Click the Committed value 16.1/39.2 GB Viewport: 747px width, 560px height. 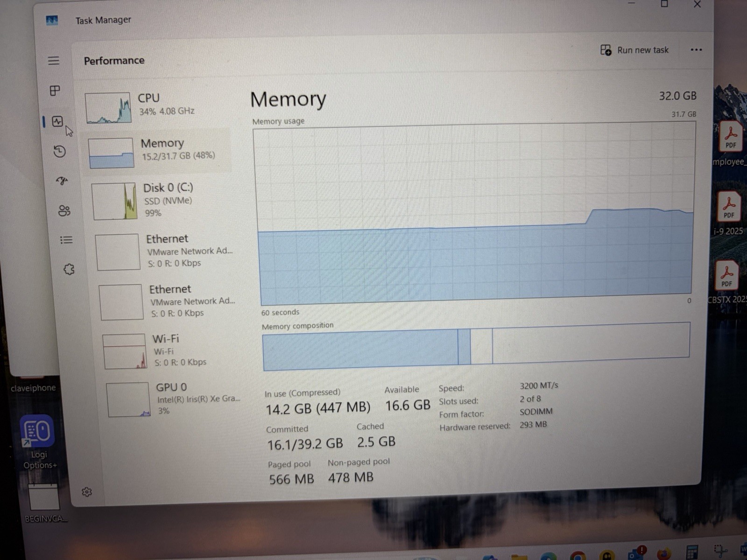[305, 444]
